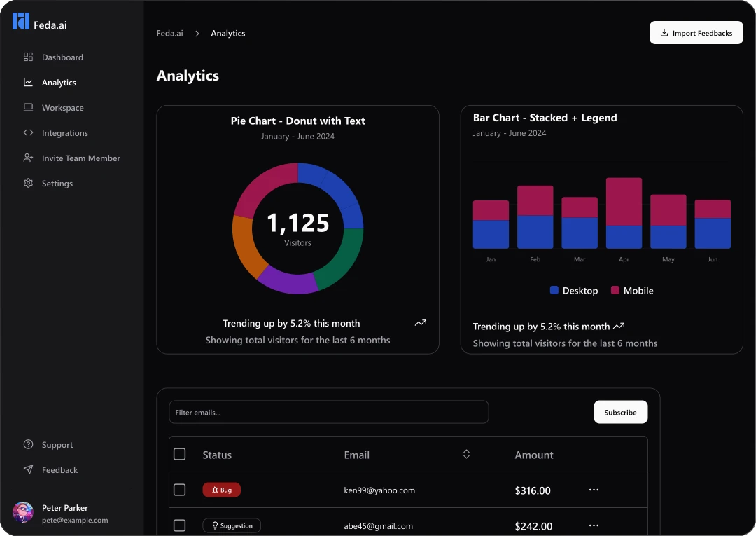Viewport: 756px width, 536px height.
Task: Click the Feda.ai logo icon
Action: click(21, 21)
